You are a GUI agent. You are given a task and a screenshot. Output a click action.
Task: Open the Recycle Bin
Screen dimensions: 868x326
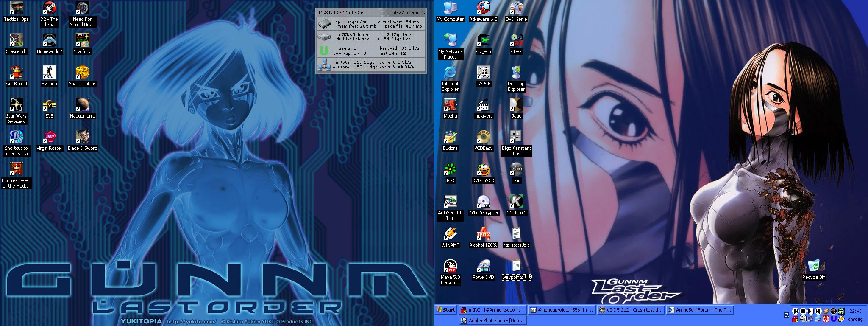814,270
